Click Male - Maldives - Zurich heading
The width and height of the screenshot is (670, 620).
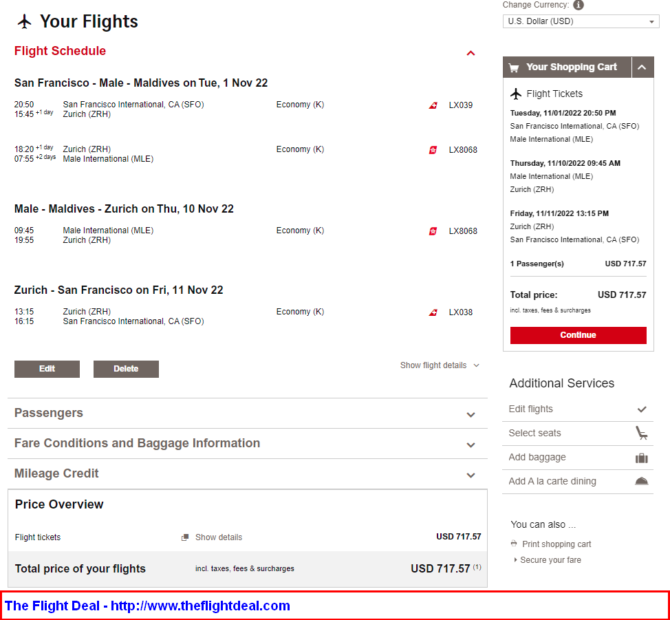124,209
